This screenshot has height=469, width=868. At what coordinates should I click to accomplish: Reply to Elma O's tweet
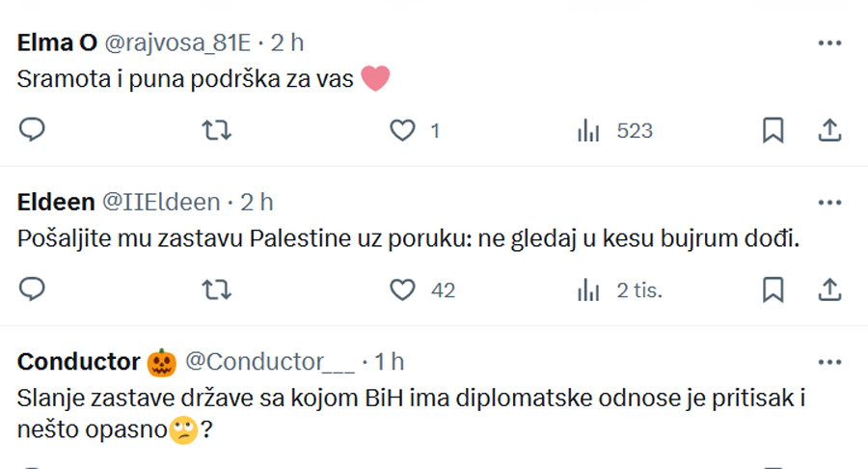[x=32, y=130]
